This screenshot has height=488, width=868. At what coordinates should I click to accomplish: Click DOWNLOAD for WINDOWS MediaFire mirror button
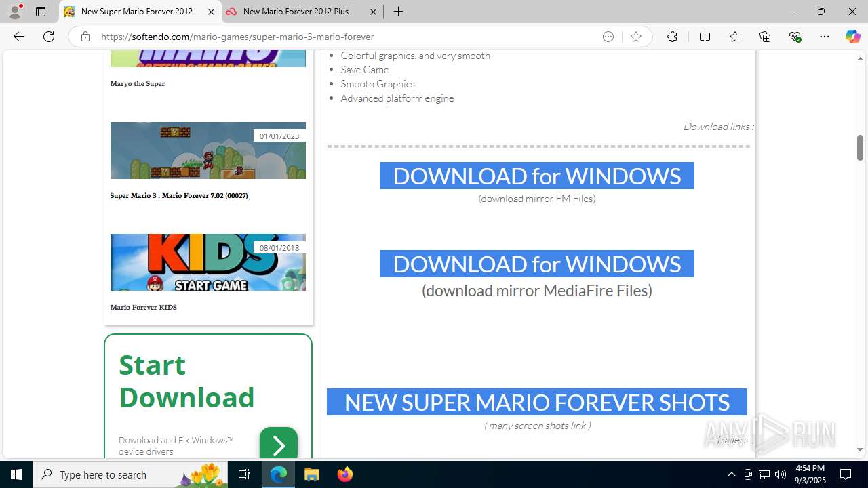(x=537, y=264)
